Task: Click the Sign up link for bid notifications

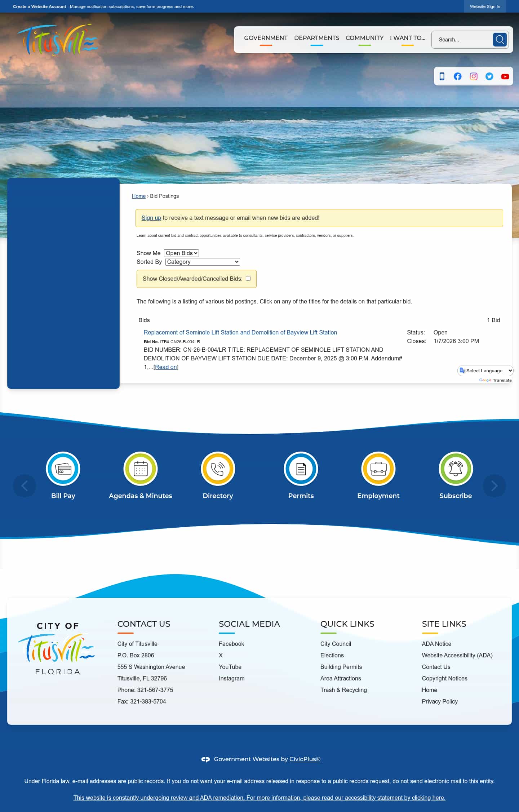Action: point(151,218)
